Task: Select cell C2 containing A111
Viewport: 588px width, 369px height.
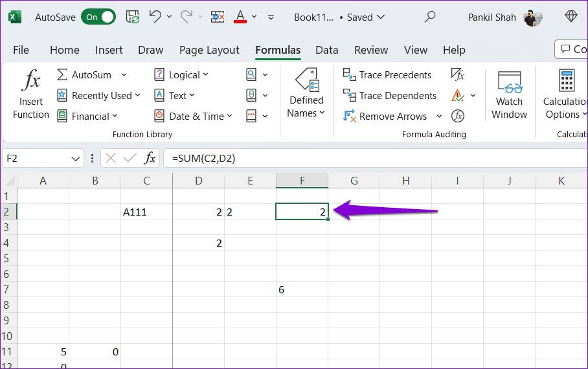Action: (x=146, y=212)
